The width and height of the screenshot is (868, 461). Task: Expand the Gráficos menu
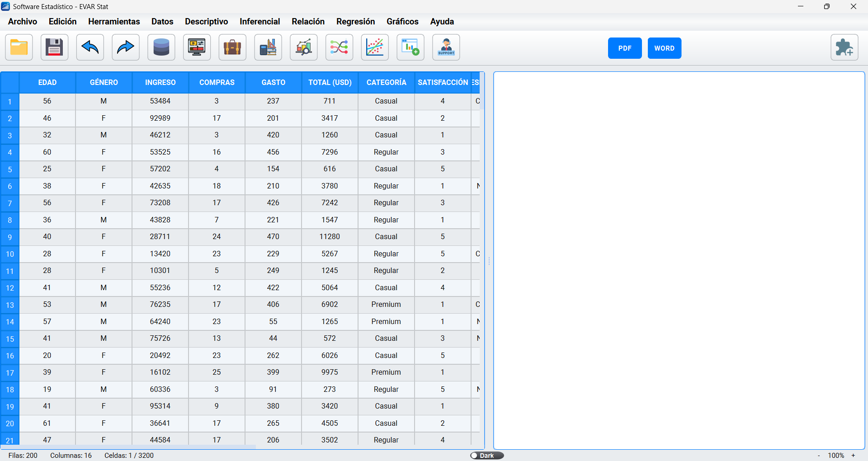tap(402, 22)
